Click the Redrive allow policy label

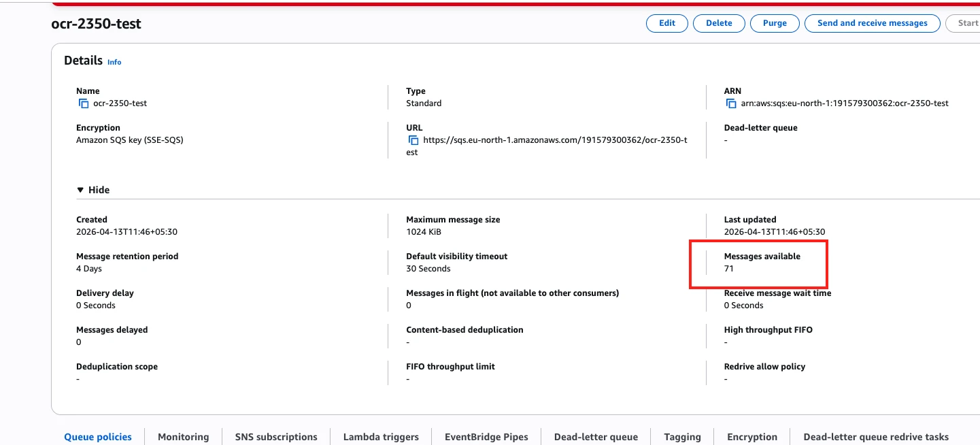click(764, 367)
